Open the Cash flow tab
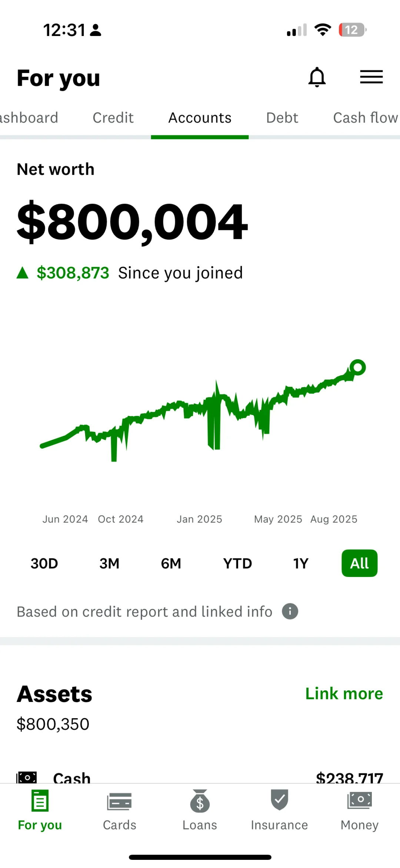This screenshot has width=400, height=868. point(365,118)
